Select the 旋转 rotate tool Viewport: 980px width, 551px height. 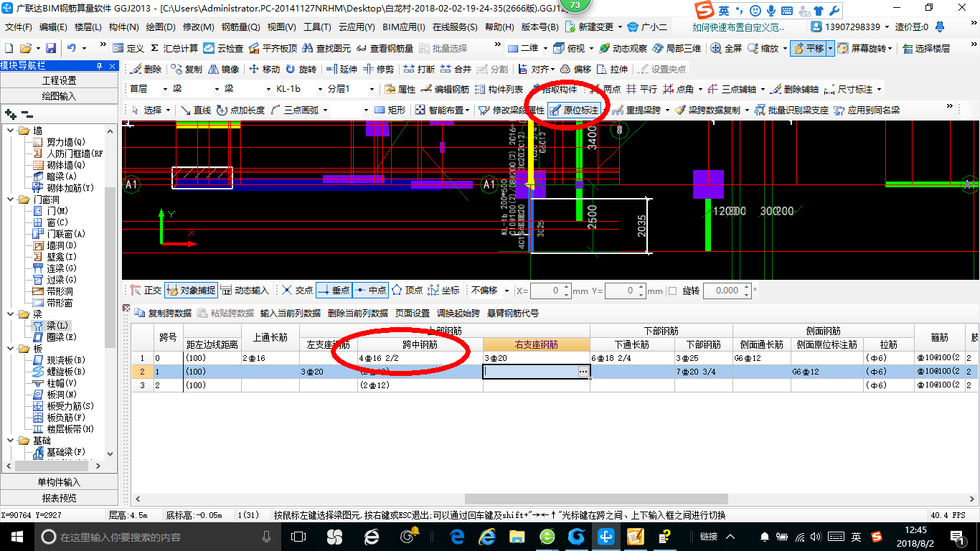coord(301,69)
